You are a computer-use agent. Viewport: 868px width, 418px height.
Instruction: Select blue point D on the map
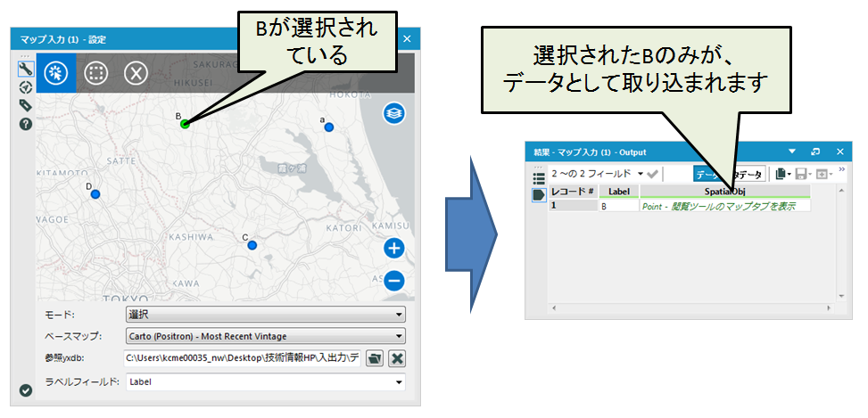click(95, 193)
